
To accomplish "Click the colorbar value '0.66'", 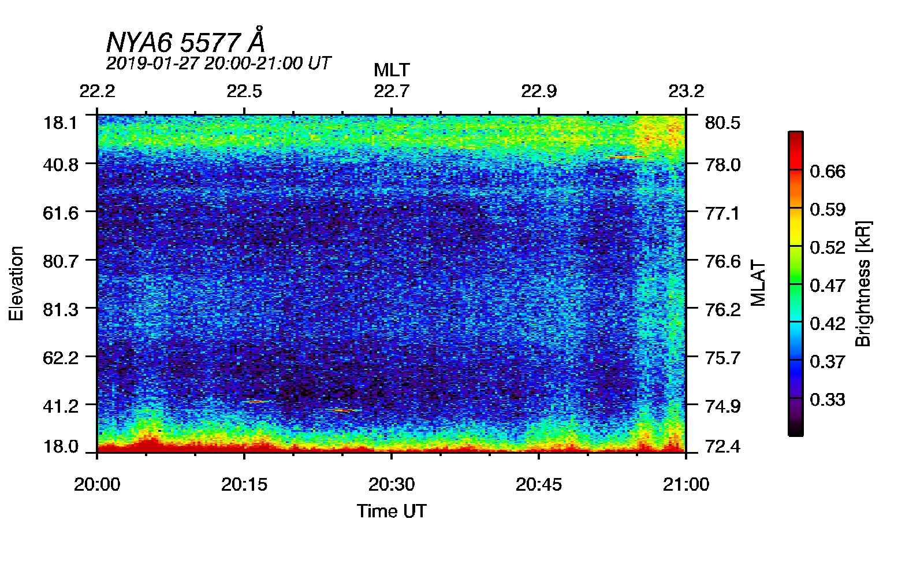I will tap(828, 171).
